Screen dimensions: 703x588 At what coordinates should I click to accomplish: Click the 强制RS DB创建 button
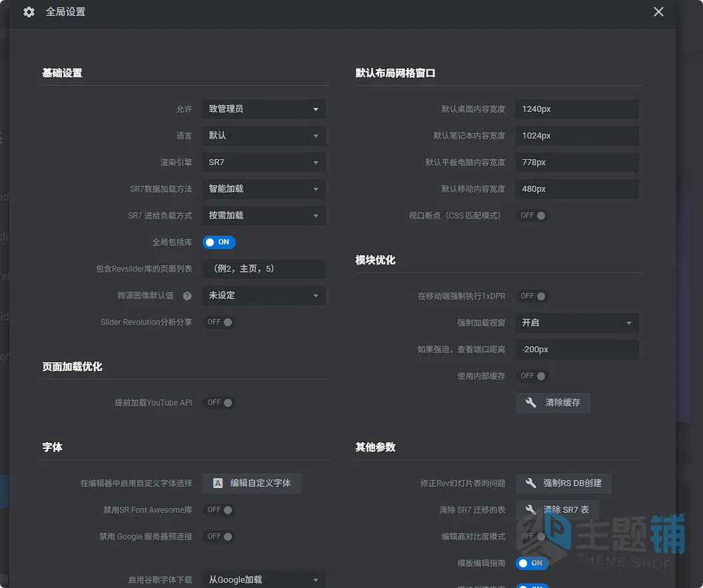click(564, 483)
